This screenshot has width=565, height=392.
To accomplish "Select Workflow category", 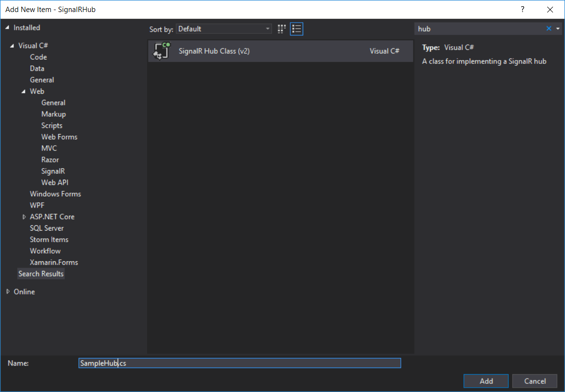I will coord(45,251).
